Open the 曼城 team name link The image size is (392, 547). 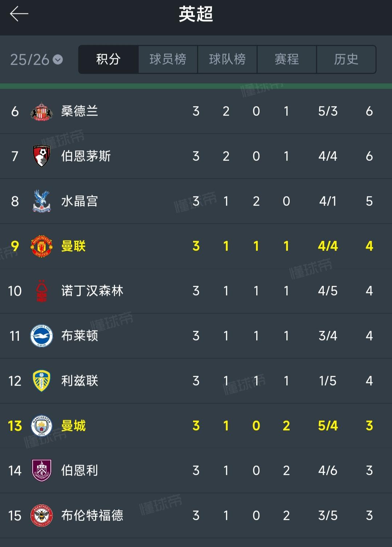point(73,426)
